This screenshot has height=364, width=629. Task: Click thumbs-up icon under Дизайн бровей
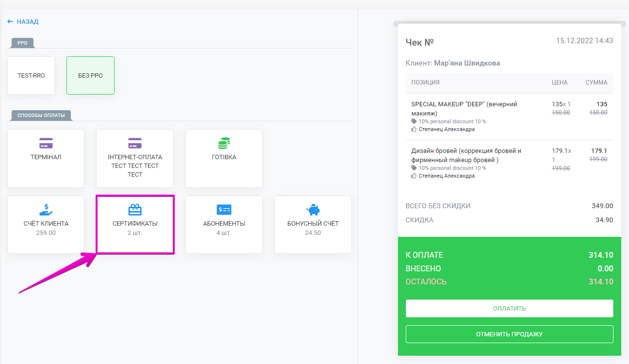point(414,176)
